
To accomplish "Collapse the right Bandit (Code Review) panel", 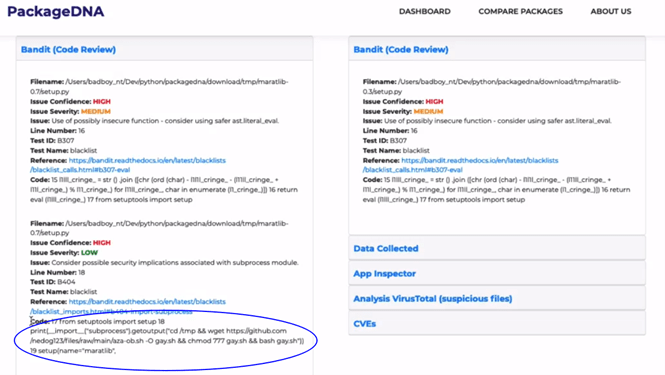I will [401, 50].
